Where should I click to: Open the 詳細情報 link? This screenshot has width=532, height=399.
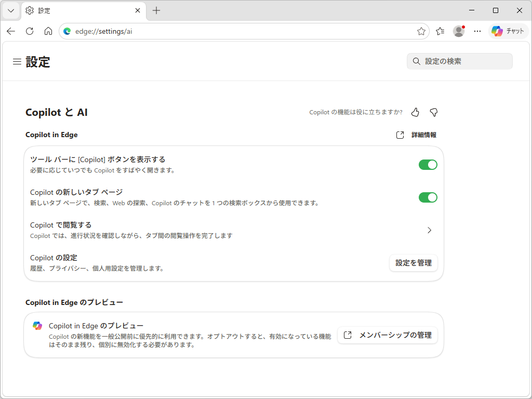click(x=424, y=135)
